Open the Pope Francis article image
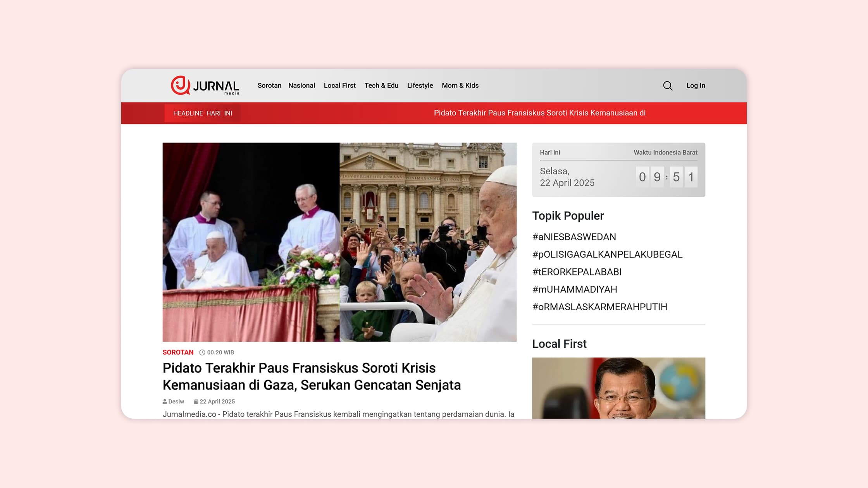Image resolution: width=868 pixels, height=488 pixels. click(339, 242)
